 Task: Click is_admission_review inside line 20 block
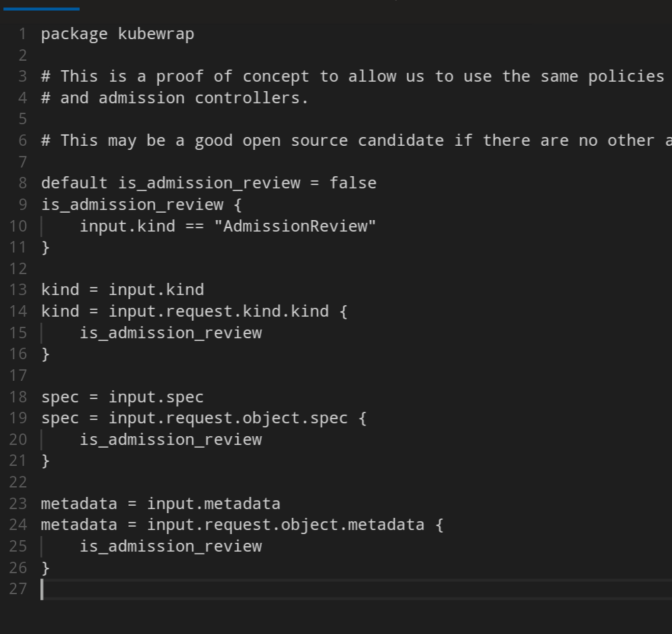[x=171, y=439]
